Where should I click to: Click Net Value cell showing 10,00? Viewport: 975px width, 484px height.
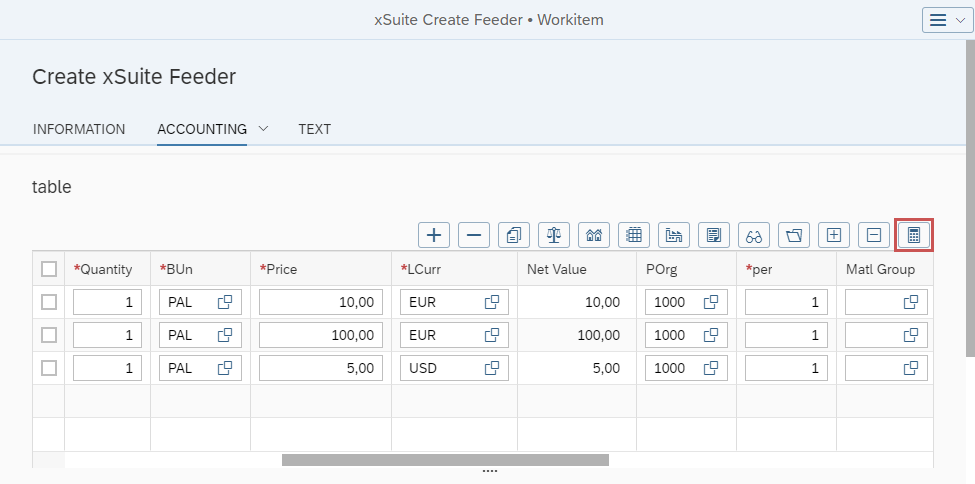577,302
